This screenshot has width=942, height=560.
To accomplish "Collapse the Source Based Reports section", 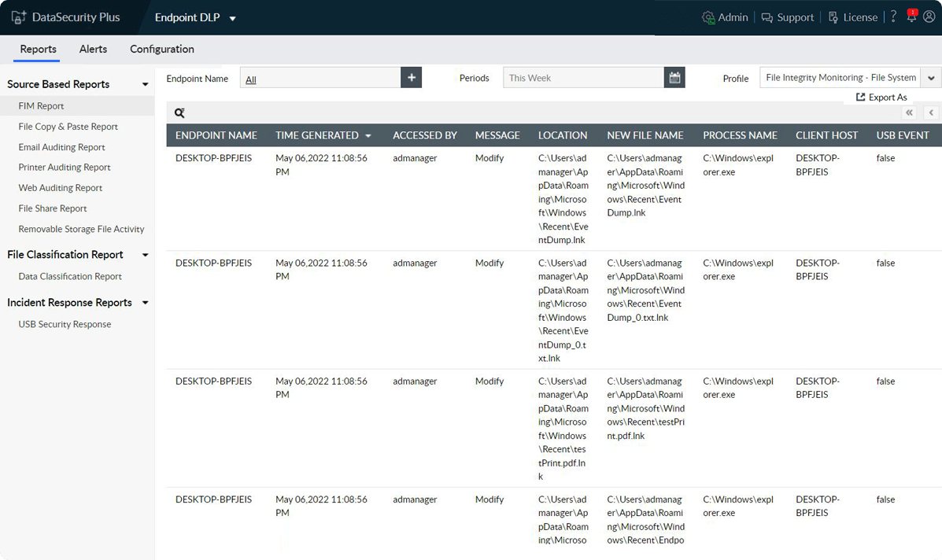I will coord(145,84).
